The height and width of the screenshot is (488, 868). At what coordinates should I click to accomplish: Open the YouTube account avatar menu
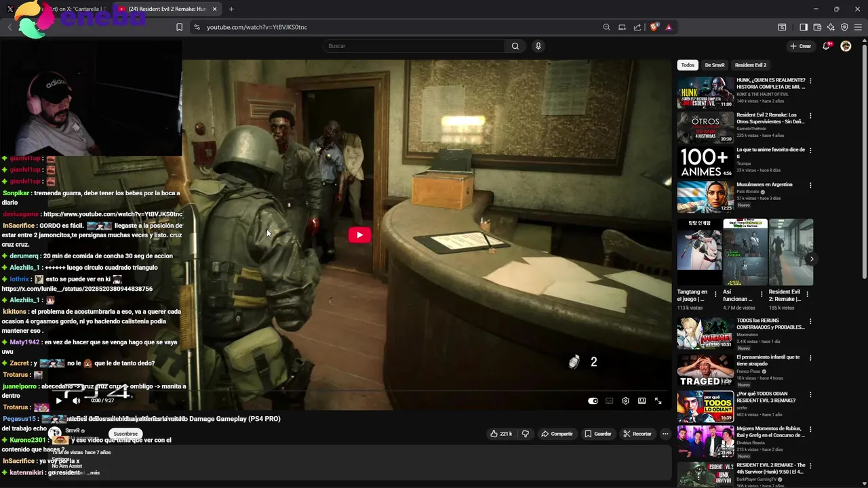click(846, 46)
